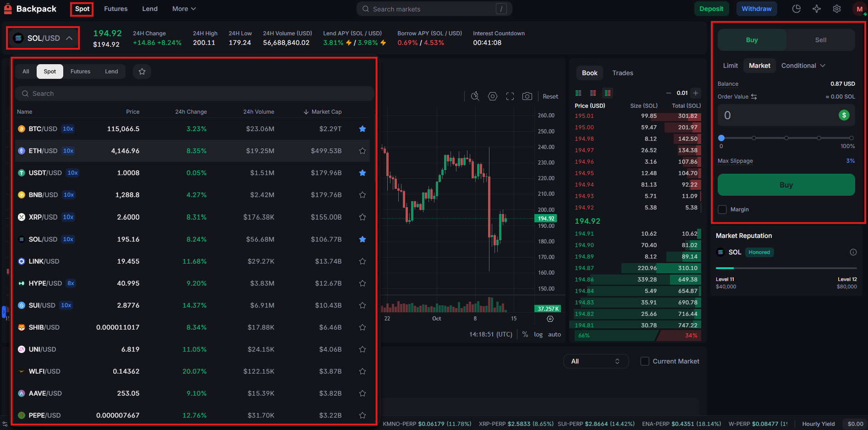
Task: Unfavorite BTC/USD star
Action: [363, 129]
